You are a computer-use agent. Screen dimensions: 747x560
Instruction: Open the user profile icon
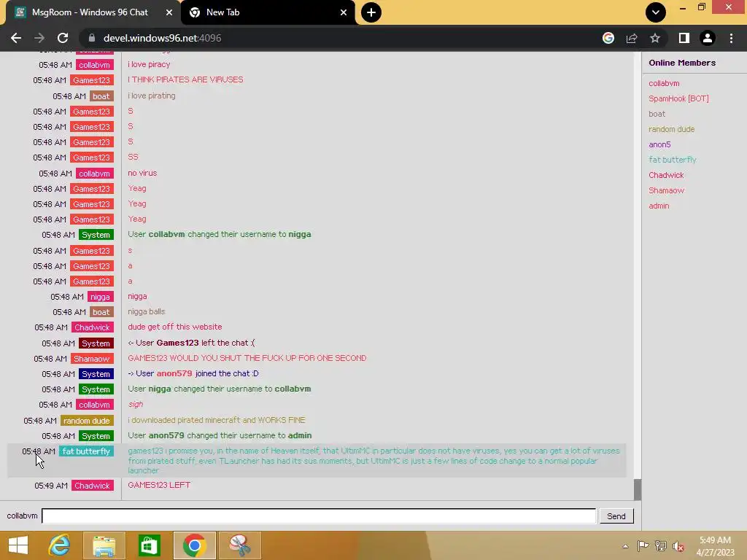click(708, 38)
